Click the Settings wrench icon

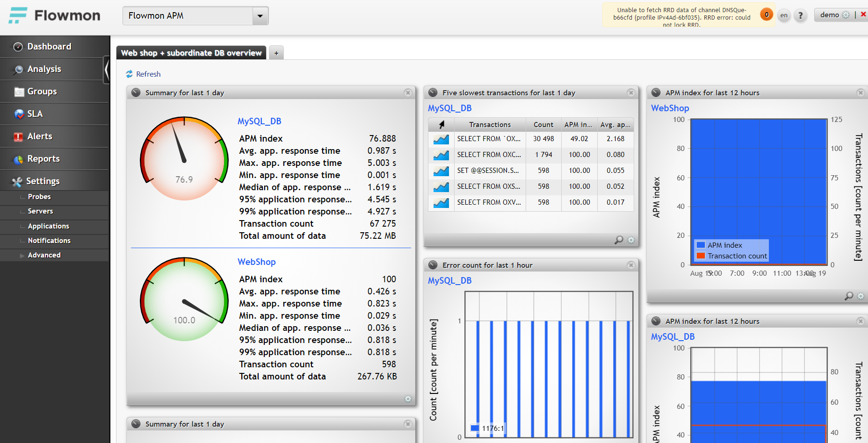click(x=17, y=181)
